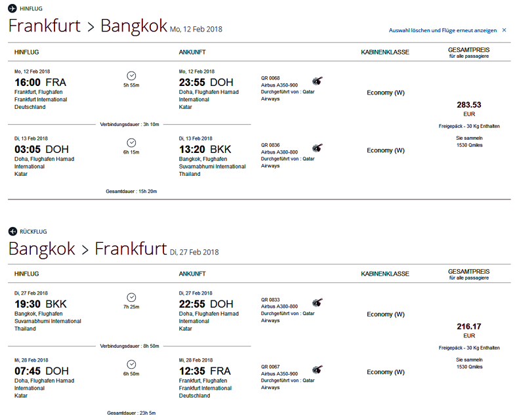
Task: Click Economy (W) for flight QR 0068
Action: click(385, 93)
